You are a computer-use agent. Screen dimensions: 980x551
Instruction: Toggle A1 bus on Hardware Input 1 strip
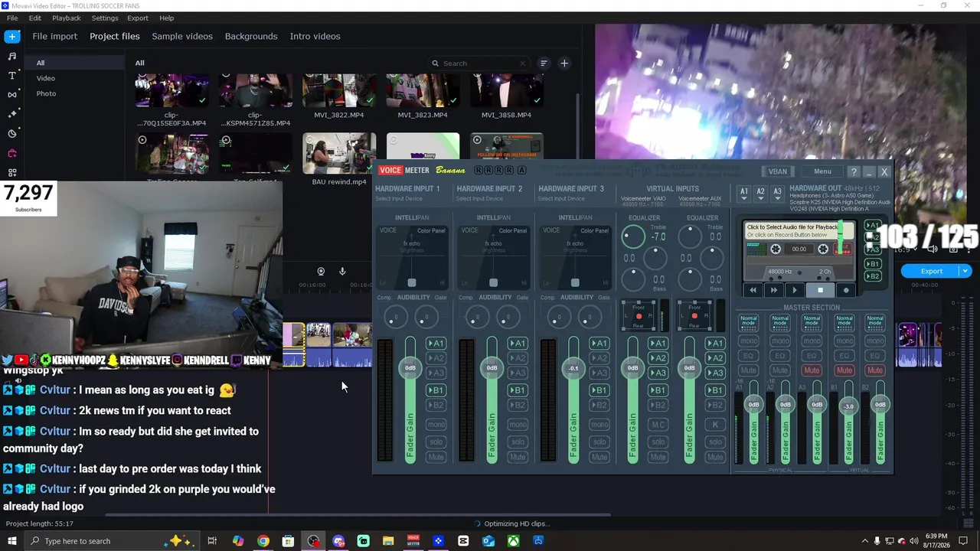coord(436,344)
